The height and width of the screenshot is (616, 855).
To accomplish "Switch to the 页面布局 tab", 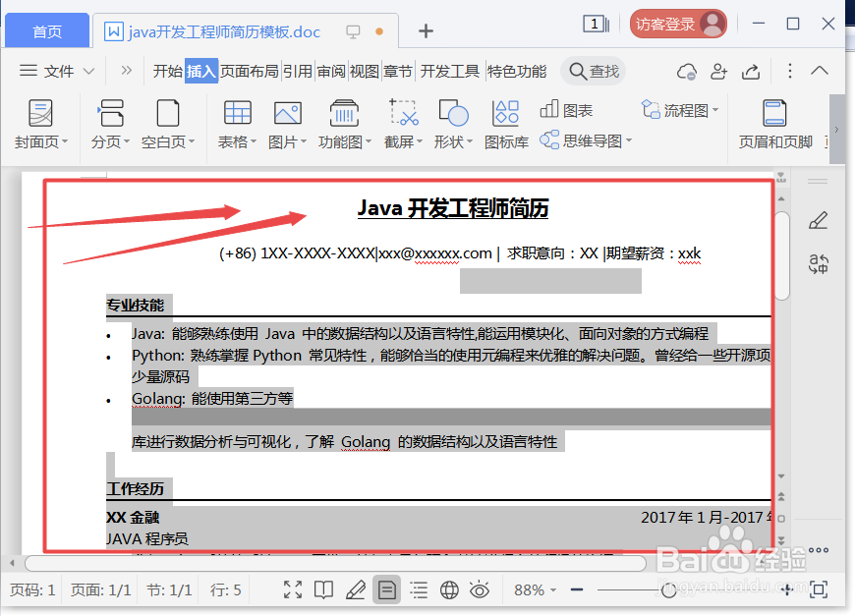I will [250, 71].
